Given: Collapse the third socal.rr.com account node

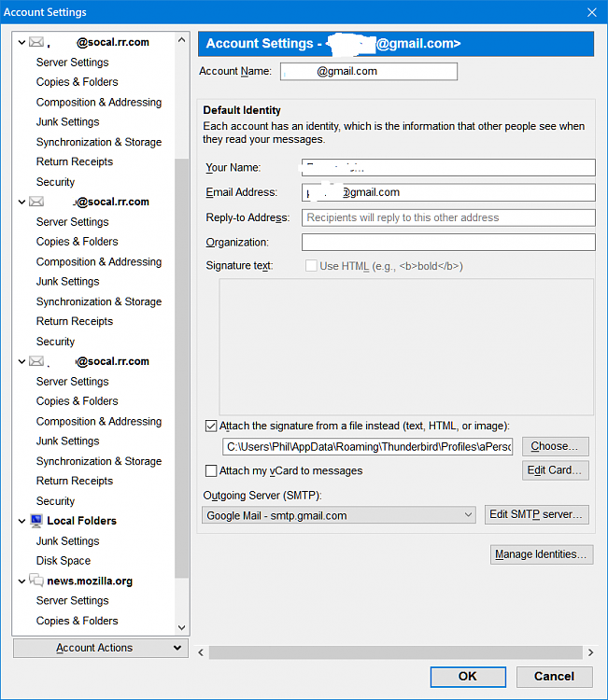Looking at the screenshot, I should pyautogui.click(x=21, y=361).
